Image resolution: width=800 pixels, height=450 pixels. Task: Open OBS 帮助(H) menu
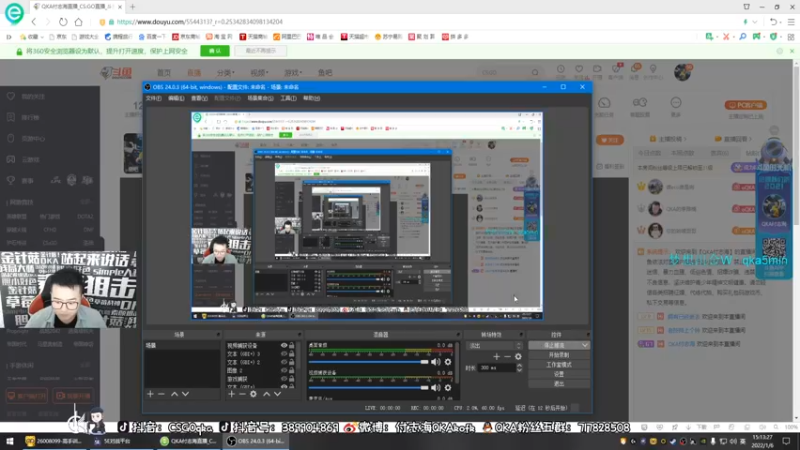point(311,98)
